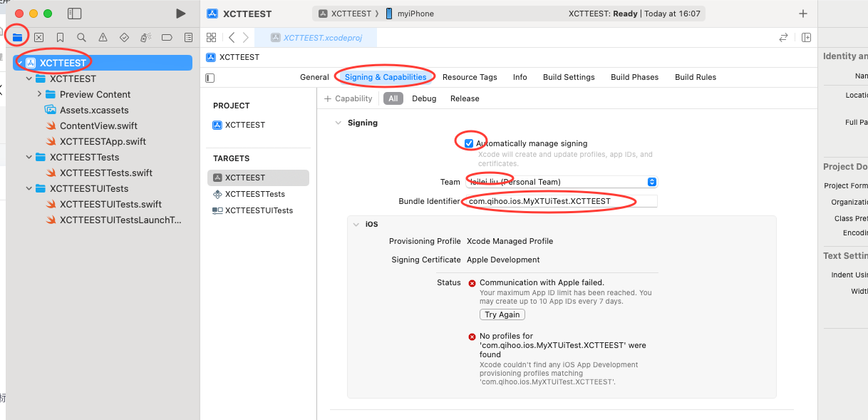Collapse the iOS signing subsection
Image resolution: width=868 pixels, height=420 pixels.
coord(356,224)
